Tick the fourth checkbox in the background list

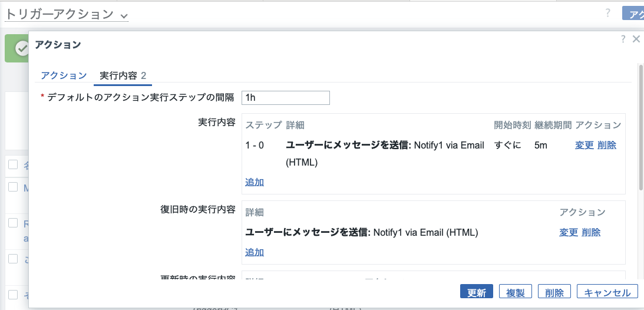tap(13, 259)
